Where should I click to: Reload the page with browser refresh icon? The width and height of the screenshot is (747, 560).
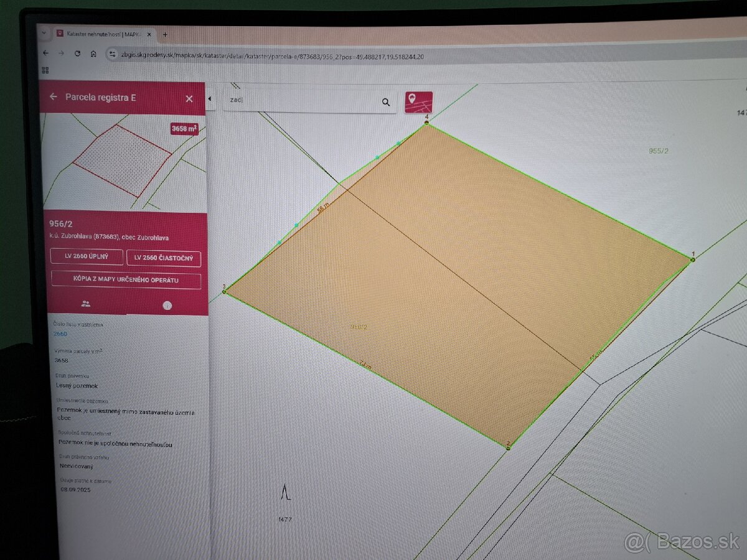(77, 53)
